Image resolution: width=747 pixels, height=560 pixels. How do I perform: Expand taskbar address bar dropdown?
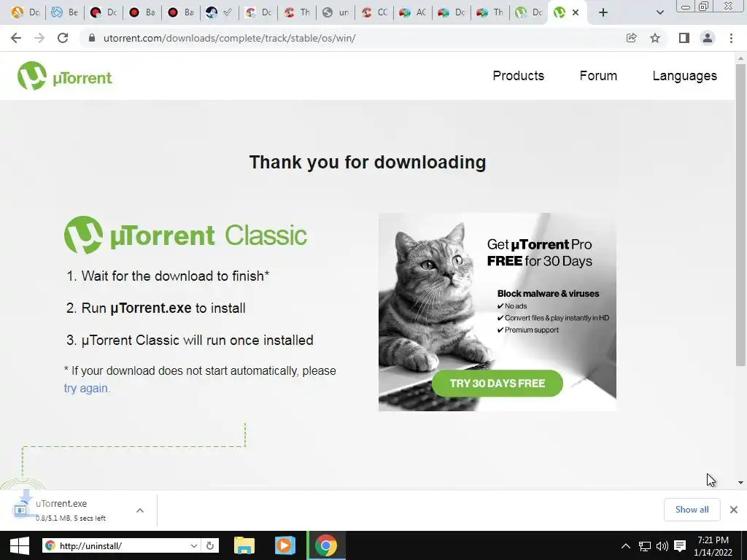pos(194,545)
